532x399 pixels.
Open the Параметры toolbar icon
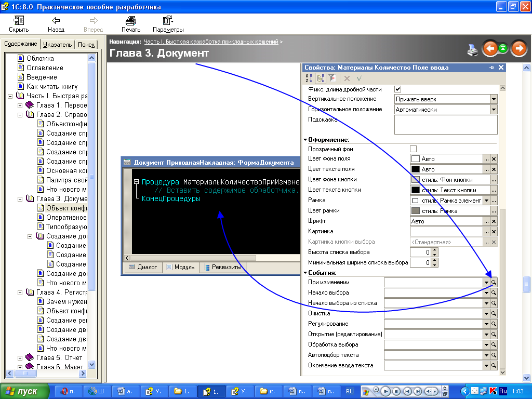click(168, 21)
